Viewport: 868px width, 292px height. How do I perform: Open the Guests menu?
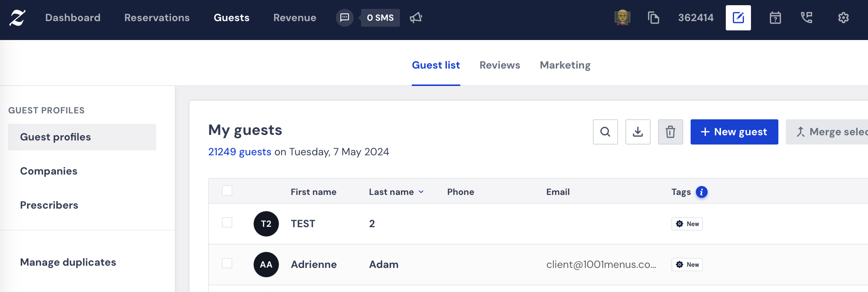(232, 18)
